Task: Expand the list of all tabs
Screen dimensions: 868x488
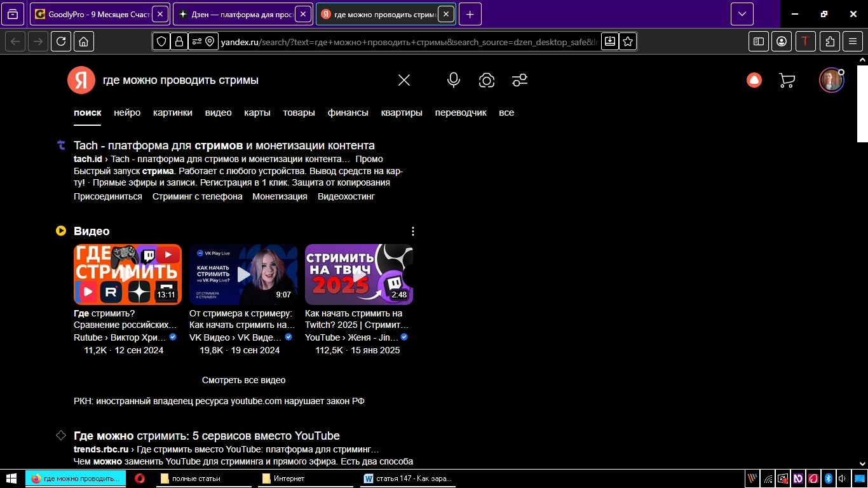Action: (x=742, y=14)
